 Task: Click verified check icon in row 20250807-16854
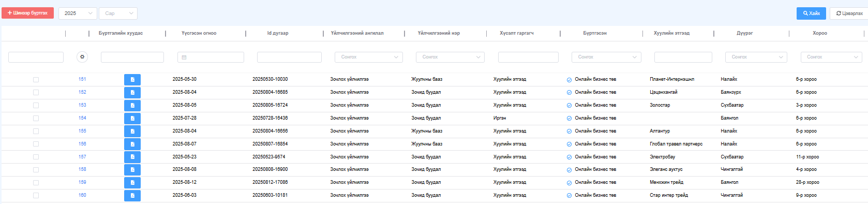pos(569,144)
